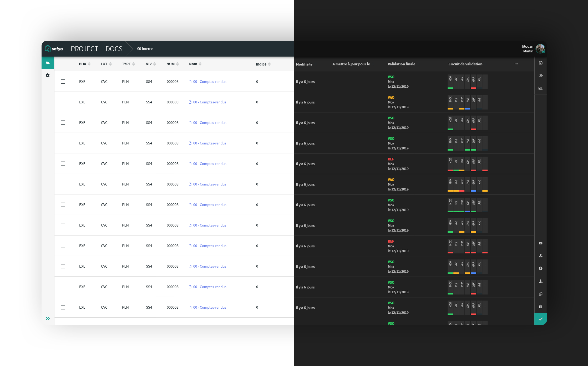Image resolution: width=588 pixels, height=366 pixels.
Task: Open first 00 - Comptes-rendus document link
Action: click(210, 82)
